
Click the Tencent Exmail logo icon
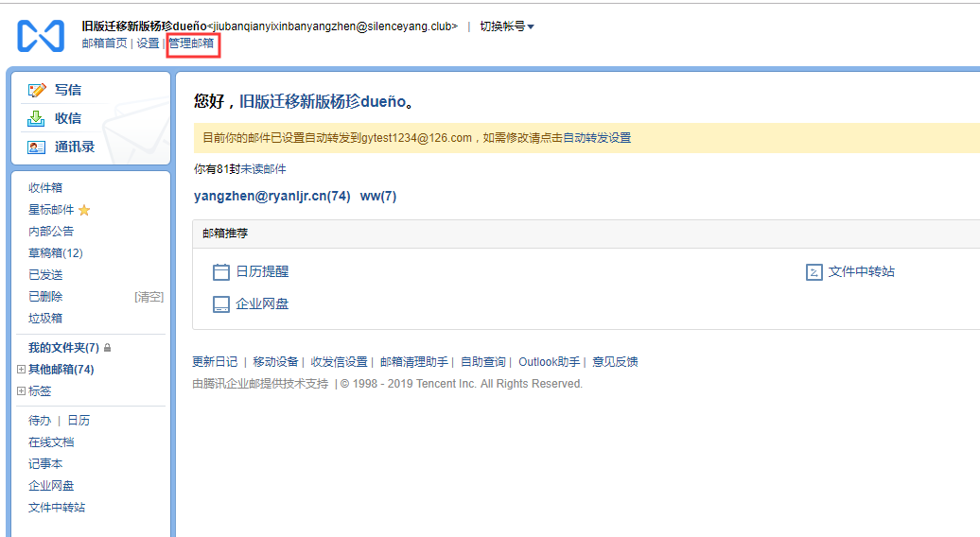click(41, 36)
